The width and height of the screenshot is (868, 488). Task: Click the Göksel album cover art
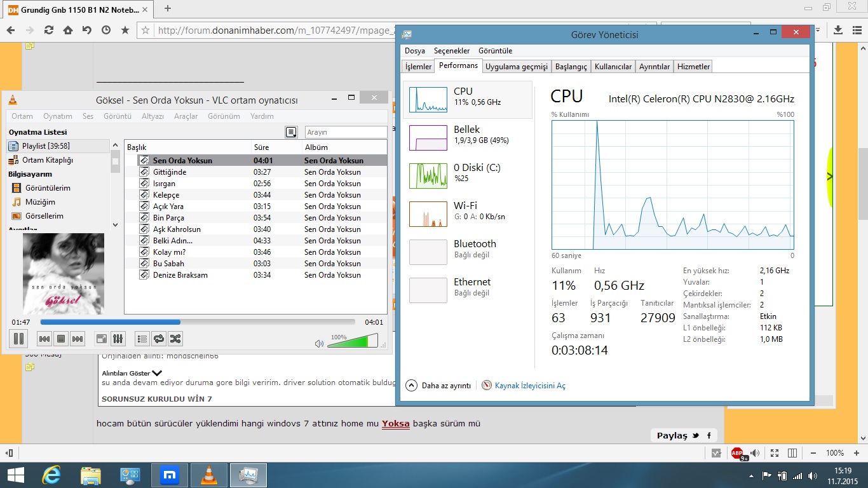click(x=64, y=274)
